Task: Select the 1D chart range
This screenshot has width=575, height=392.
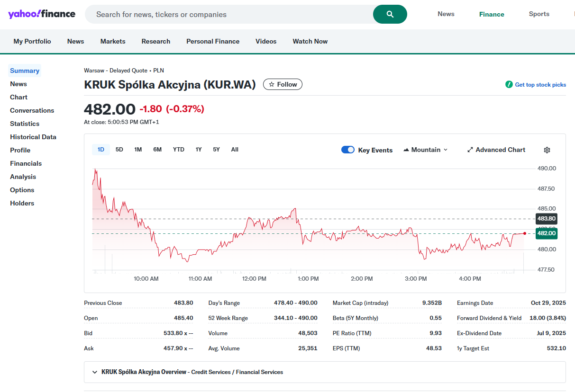Action: tap(100, 150)
